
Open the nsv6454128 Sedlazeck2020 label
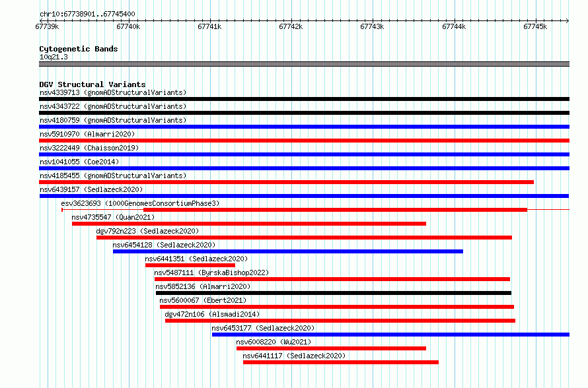164,245
